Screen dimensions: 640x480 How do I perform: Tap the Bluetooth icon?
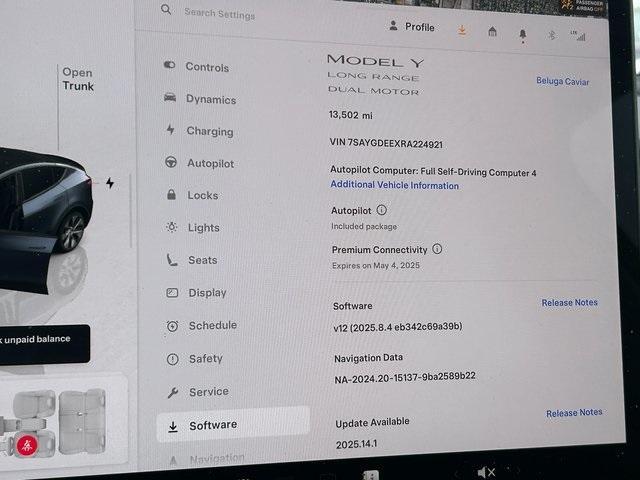[552, 36]
